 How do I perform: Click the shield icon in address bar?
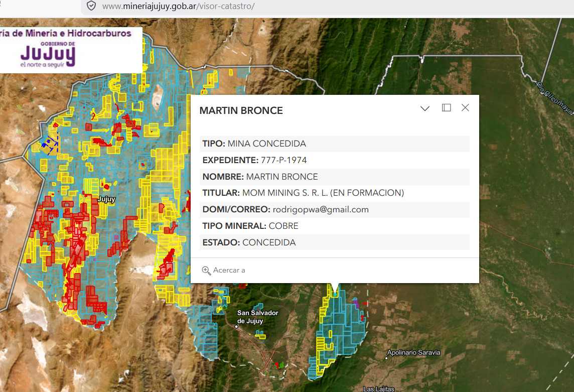pyautogui.click(x=91, y=6)
